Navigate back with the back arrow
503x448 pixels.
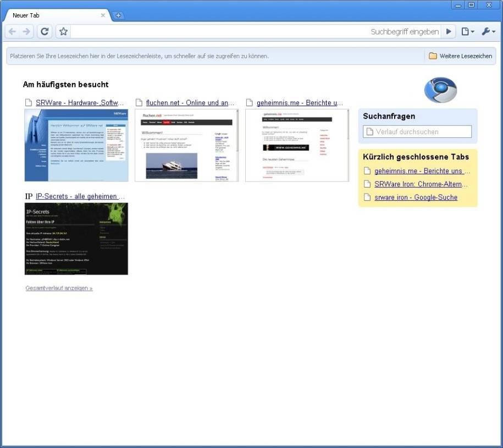[x=12, y=31]
